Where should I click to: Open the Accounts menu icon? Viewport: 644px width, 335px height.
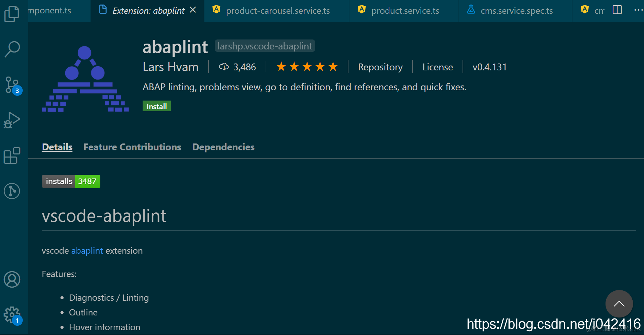pos(12,279)
